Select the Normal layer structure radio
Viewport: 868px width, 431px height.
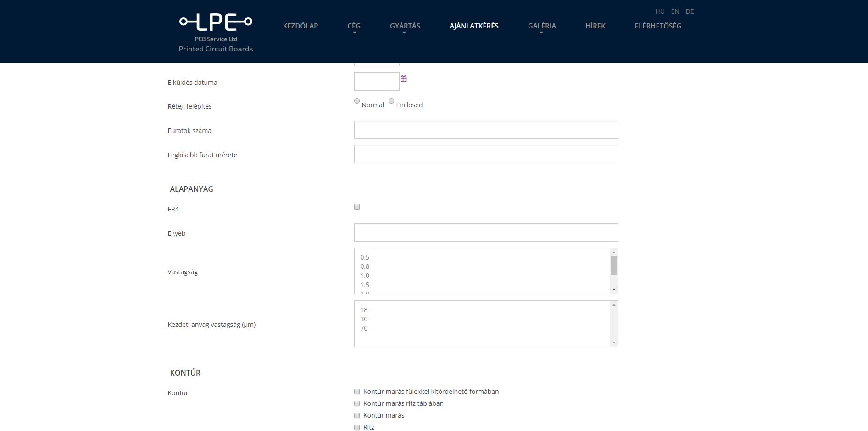pos(357,101)
